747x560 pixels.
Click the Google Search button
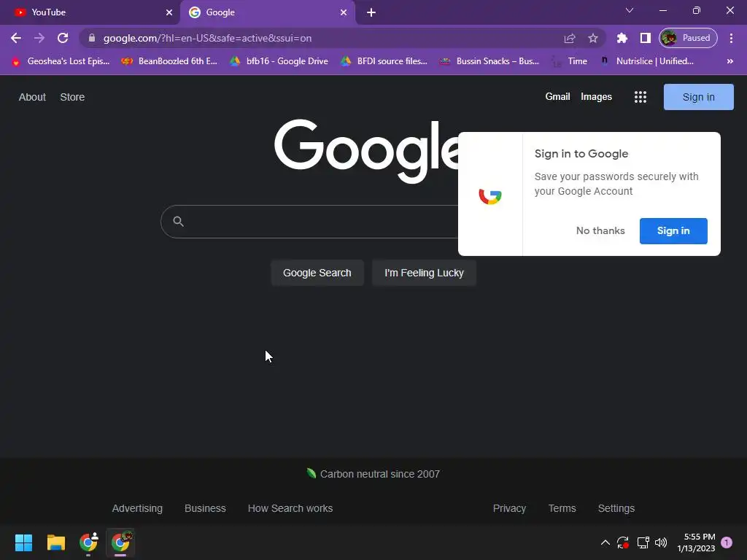tap(317, 273)
